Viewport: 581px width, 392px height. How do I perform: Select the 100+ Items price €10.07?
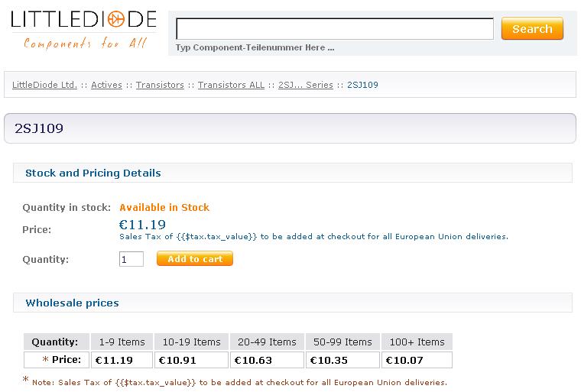click(x=417, y=360)
